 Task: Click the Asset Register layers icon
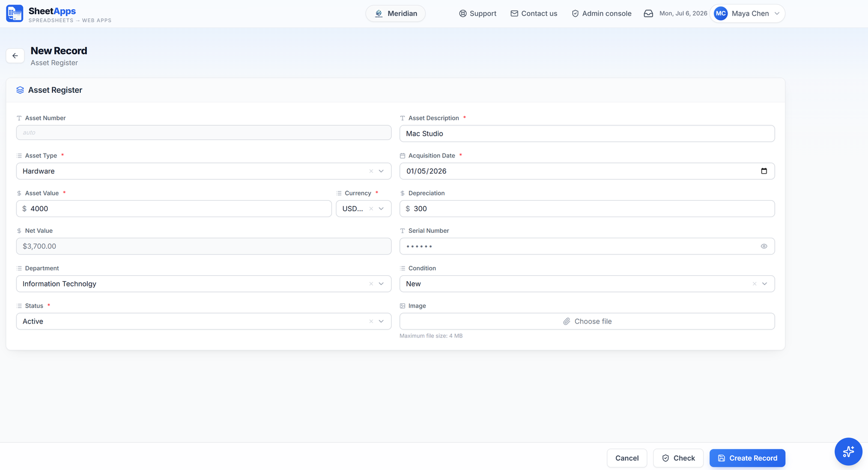20,90
